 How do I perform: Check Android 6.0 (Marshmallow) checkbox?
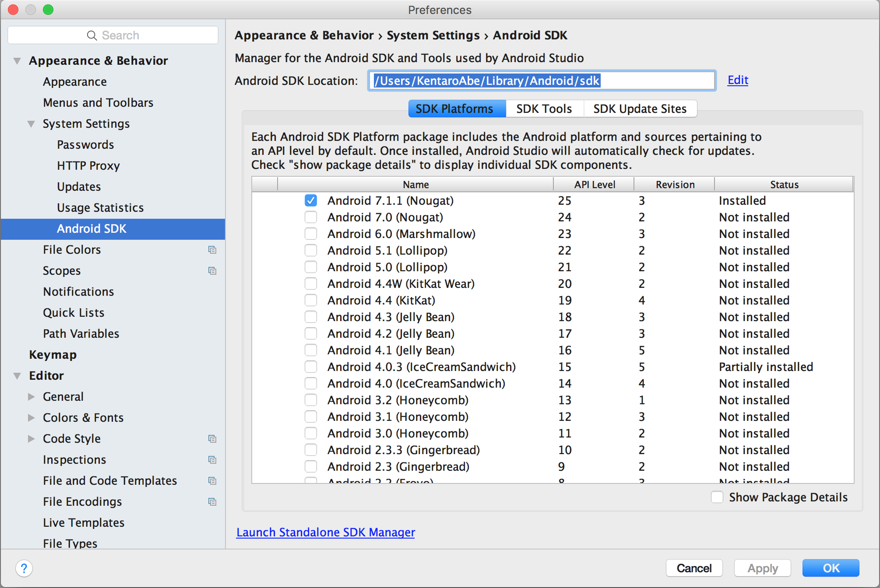(311, 234)
